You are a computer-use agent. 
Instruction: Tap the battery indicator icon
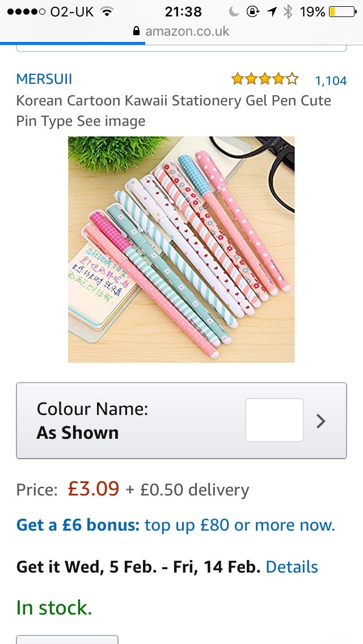pos(343,12)
